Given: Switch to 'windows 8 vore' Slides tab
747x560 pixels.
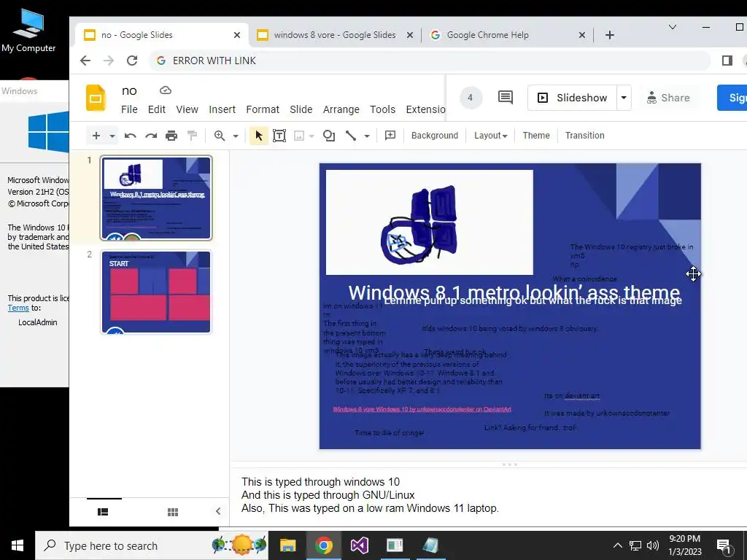Looking at the screenshot, I should (334, 35).
